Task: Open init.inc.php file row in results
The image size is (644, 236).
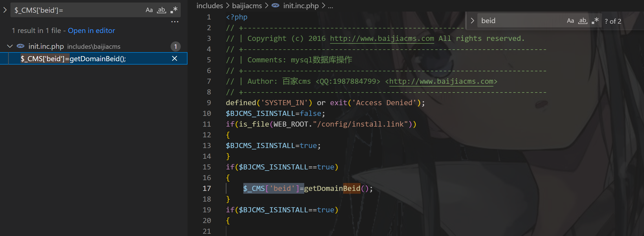Action: pos(94,46)
